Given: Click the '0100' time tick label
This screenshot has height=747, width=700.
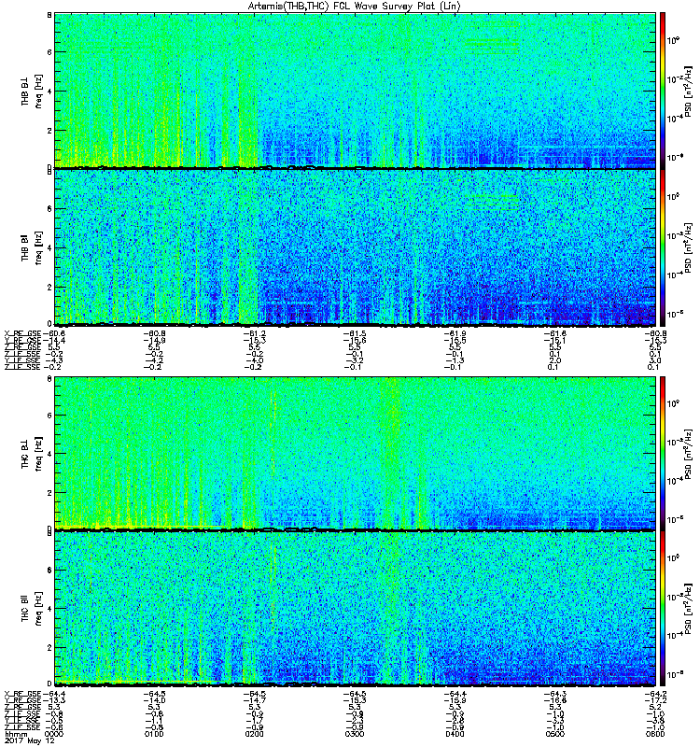Looking at the screenshot, I should pos(154,734).
